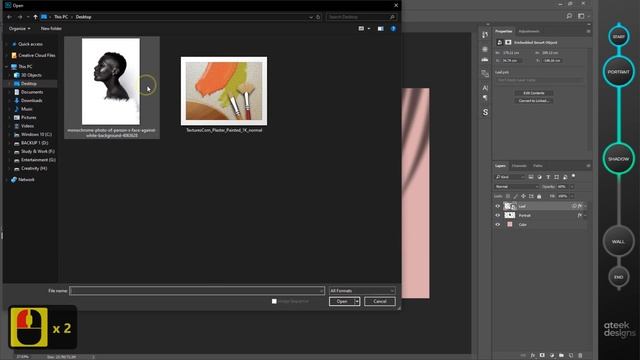Switch to the Paths tab

[538, 166]
